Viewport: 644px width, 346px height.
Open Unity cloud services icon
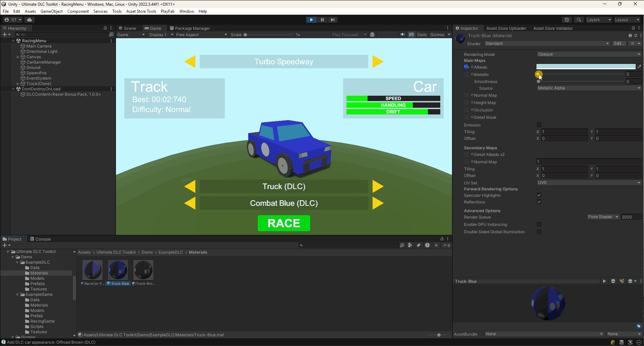[x=29, y=20]
